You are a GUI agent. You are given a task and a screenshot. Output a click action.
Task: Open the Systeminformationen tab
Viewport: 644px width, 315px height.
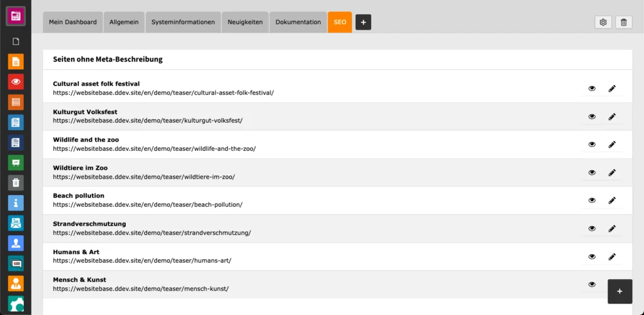pyautogui.click(x=183, y=22)
